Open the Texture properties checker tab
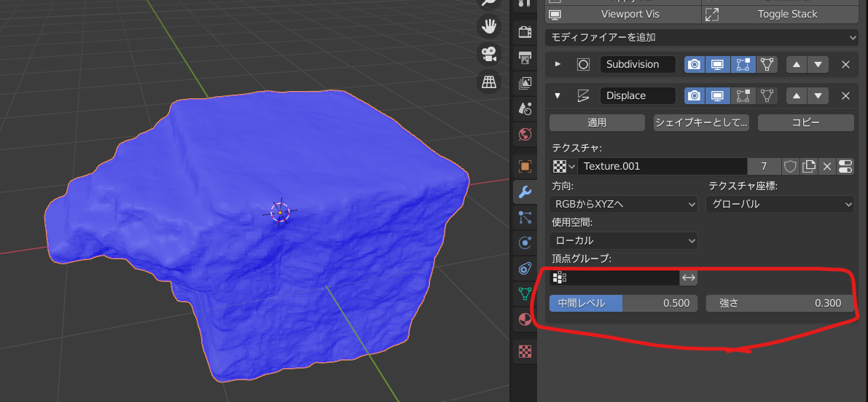The image size is (868, 402). (x=524, y=351)
